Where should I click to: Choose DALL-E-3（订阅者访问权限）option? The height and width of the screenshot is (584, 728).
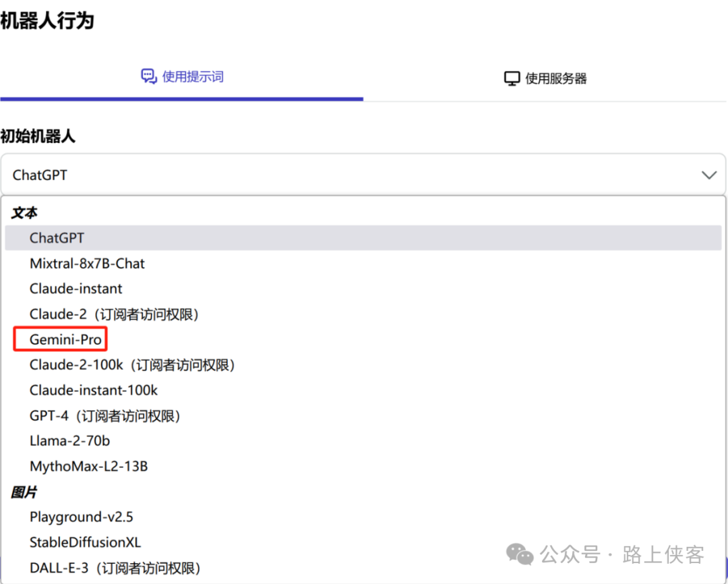tap(363, 568)
